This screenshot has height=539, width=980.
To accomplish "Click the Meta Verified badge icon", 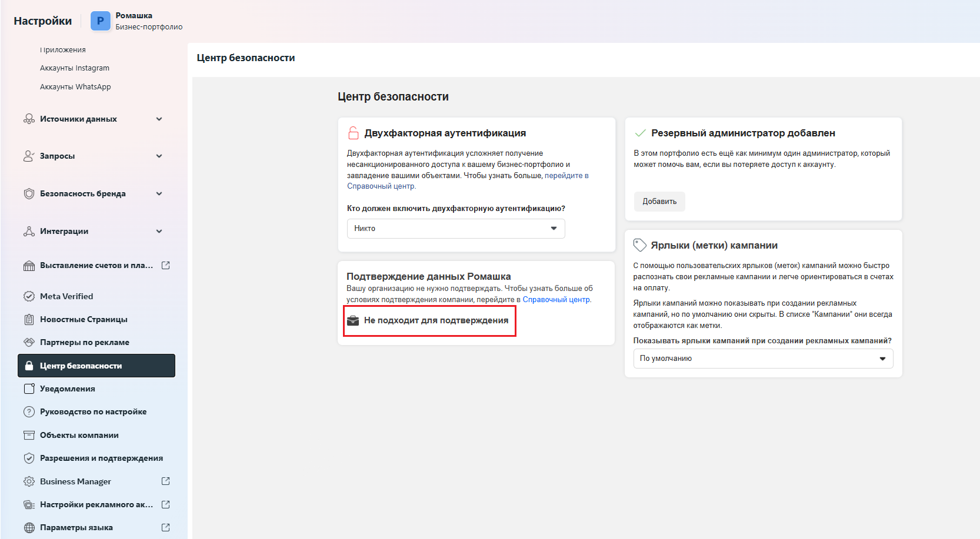I will click(x=29, y=296).
